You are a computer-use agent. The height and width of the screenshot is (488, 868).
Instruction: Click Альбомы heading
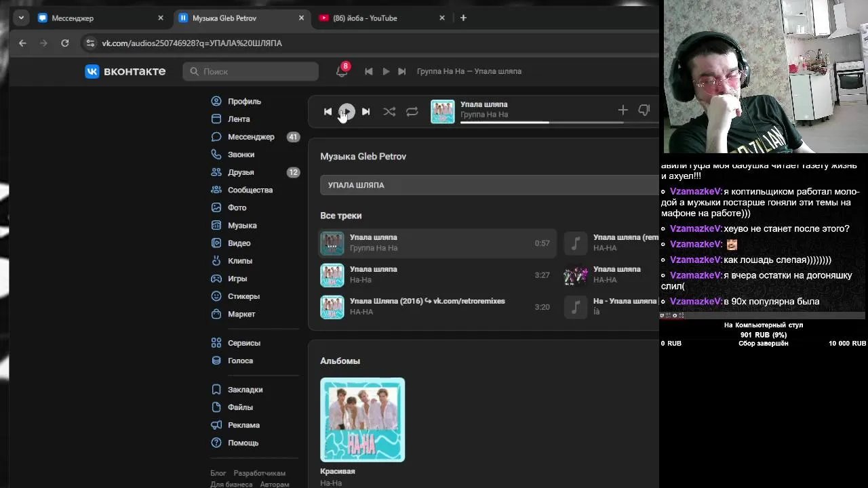340,361
